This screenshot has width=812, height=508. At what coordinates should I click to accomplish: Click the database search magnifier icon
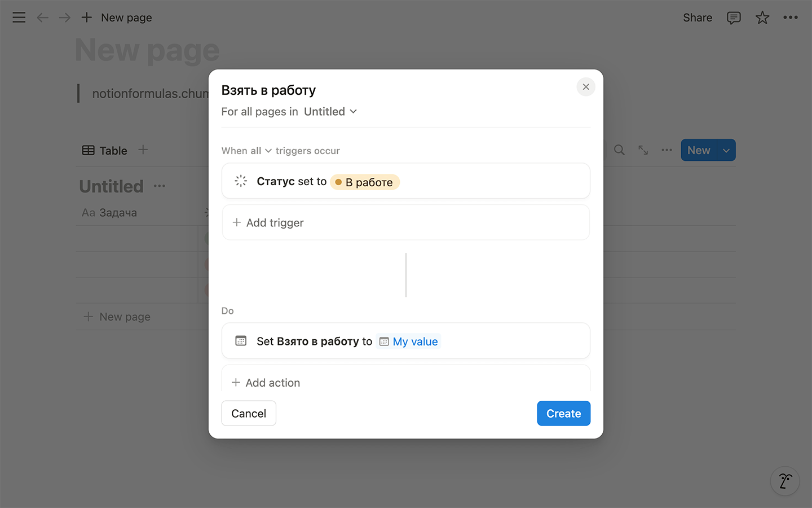619,150
